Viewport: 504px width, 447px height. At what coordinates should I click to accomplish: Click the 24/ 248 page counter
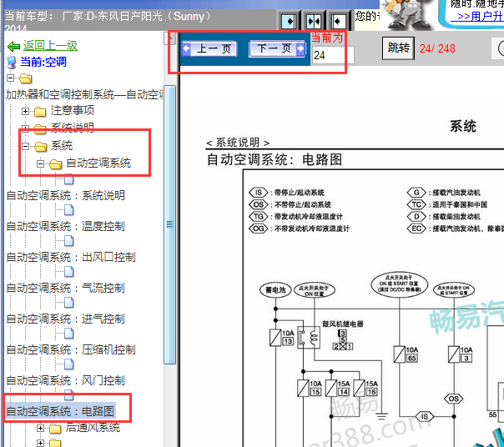[x=437, y=48]
